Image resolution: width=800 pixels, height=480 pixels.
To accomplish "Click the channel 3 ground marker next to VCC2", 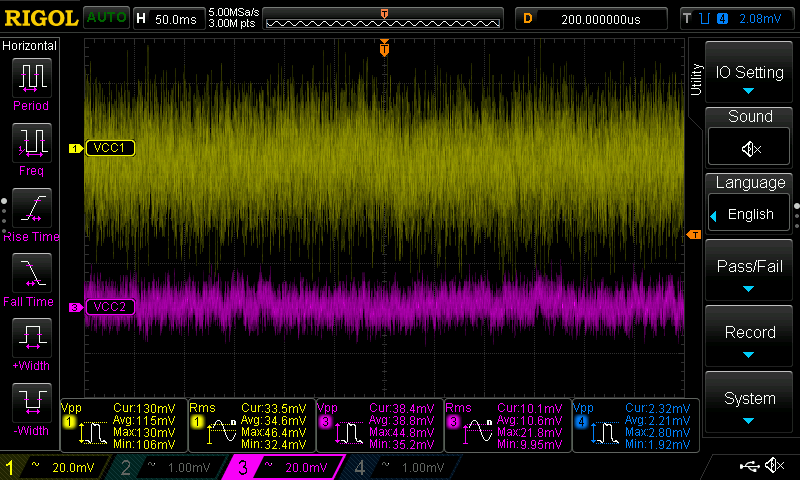I will [x=76, y=308].
